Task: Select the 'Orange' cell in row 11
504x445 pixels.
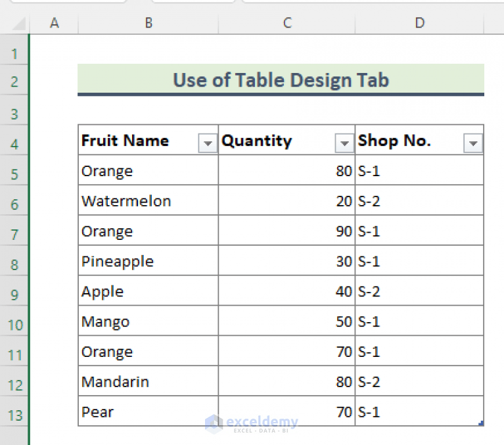Action: point(149,351)
